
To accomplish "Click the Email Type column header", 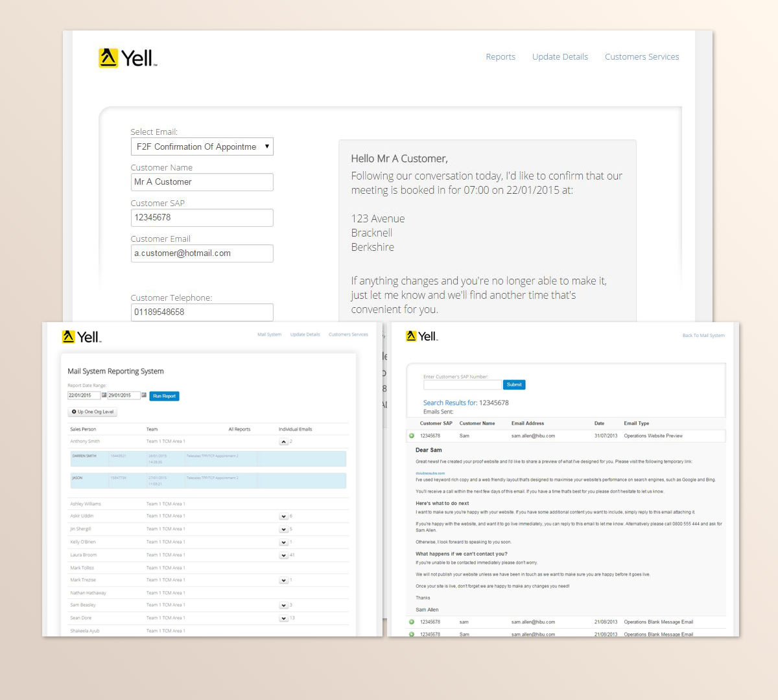I will [636, 423].
